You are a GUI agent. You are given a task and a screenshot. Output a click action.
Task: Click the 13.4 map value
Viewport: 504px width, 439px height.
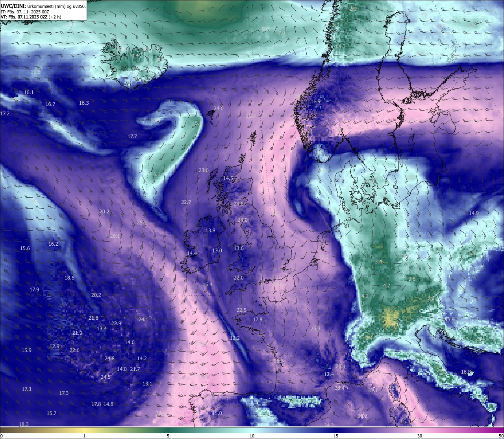[102, 329]
